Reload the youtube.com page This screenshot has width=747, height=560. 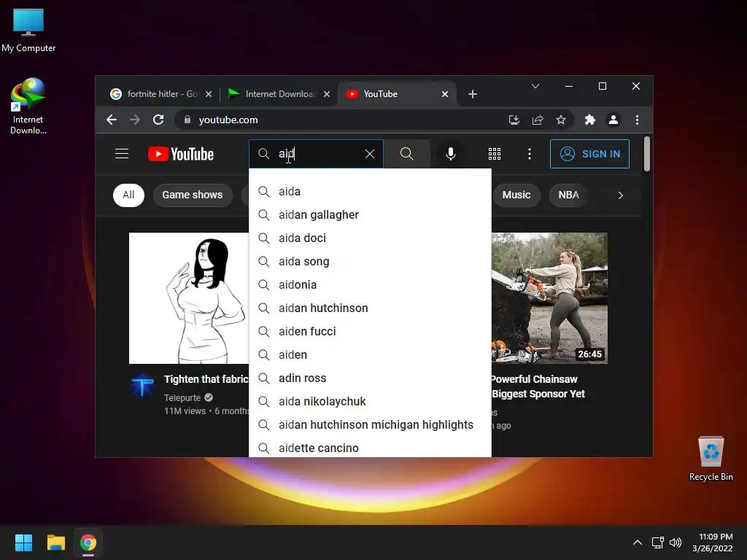click(158, 120)
